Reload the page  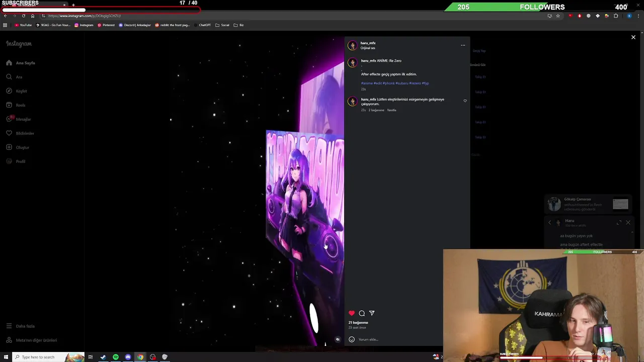pyautogui.click(x=23, y=16)
